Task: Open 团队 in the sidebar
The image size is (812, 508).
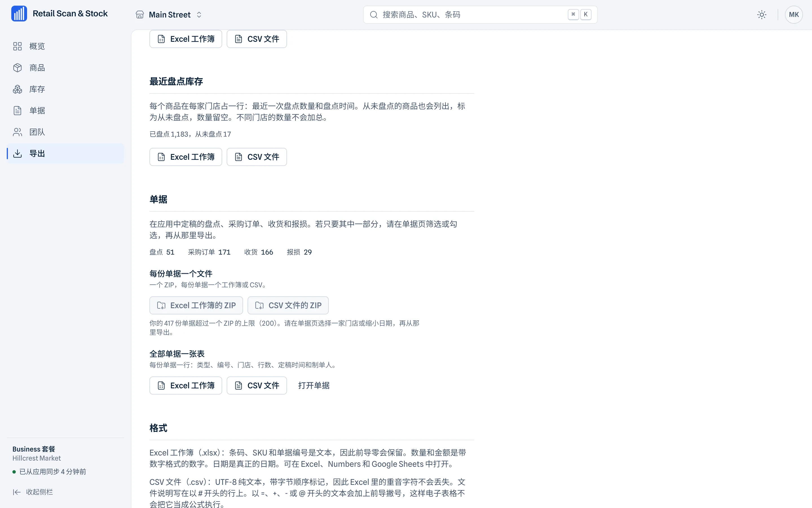Action: 65,132
